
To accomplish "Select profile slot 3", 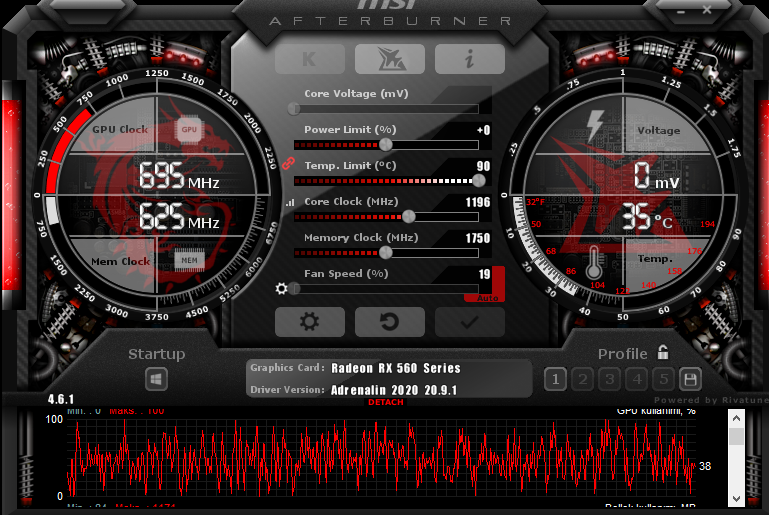I will [x=610, y=379].
